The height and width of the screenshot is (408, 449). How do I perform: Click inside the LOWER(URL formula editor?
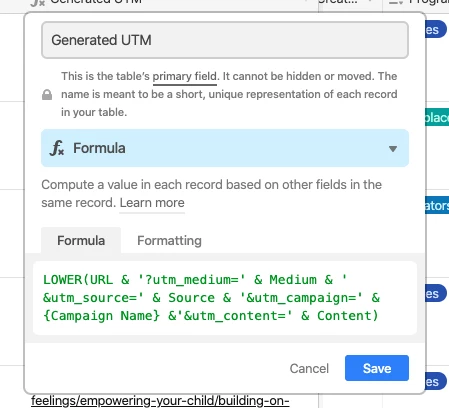click(x=225, y=298)
